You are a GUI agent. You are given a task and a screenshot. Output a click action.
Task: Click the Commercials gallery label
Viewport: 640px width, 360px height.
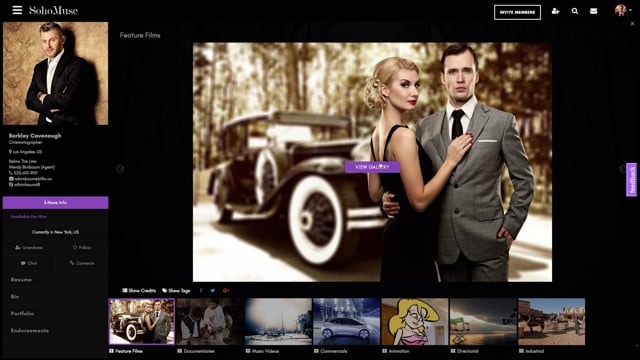pos(331,351)
